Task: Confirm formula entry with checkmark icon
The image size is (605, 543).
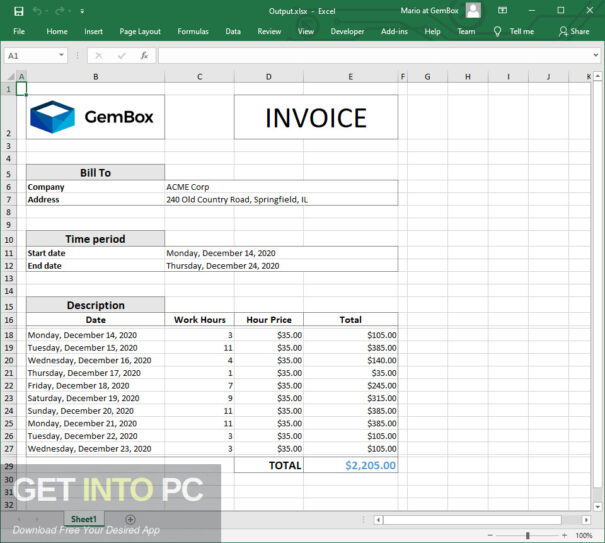Action: (x=122, y=56)
